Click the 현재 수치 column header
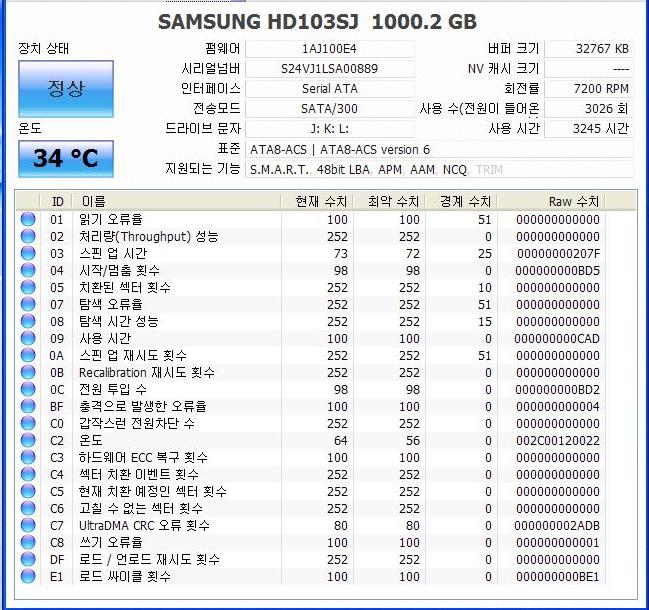Image resolution: width=649 pixels, height=610 pixels. pyautogui.click(x=317, y=202)
